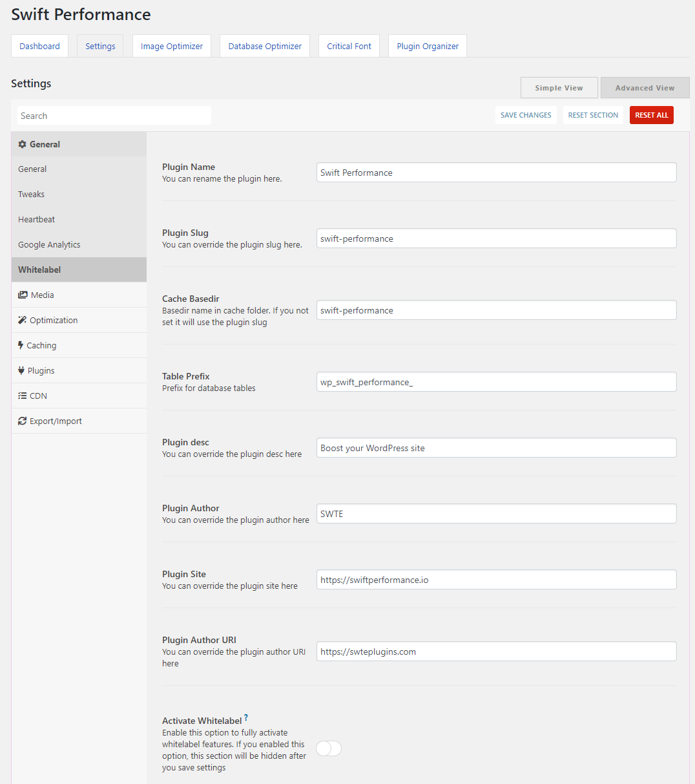Open the Tweaks subsection
The height and width of the screenshot is (784, 695).
(x=79, y=194)
